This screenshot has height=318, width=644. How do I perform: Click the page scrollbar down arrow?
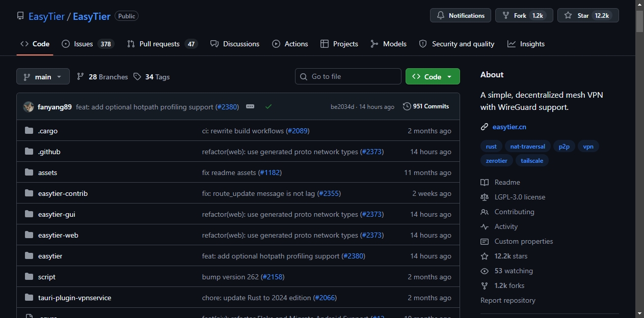coord(639,313)
